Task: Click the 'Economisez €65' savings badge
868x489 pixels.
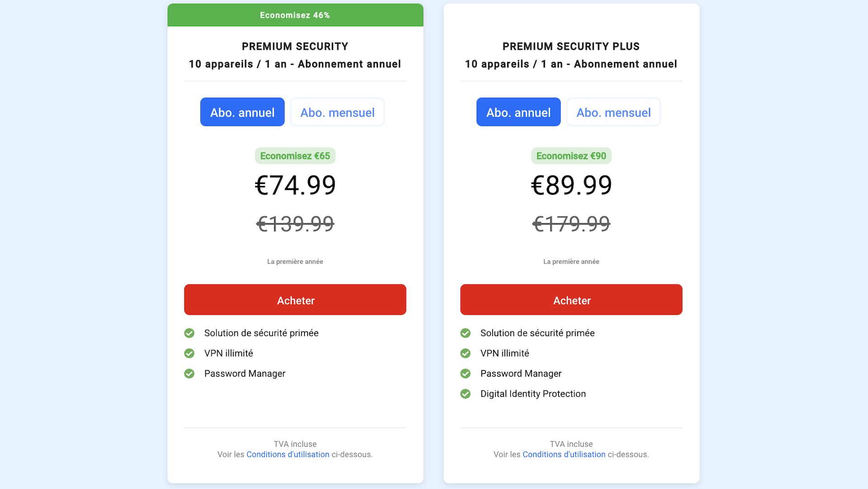Action: pos(295,156)
